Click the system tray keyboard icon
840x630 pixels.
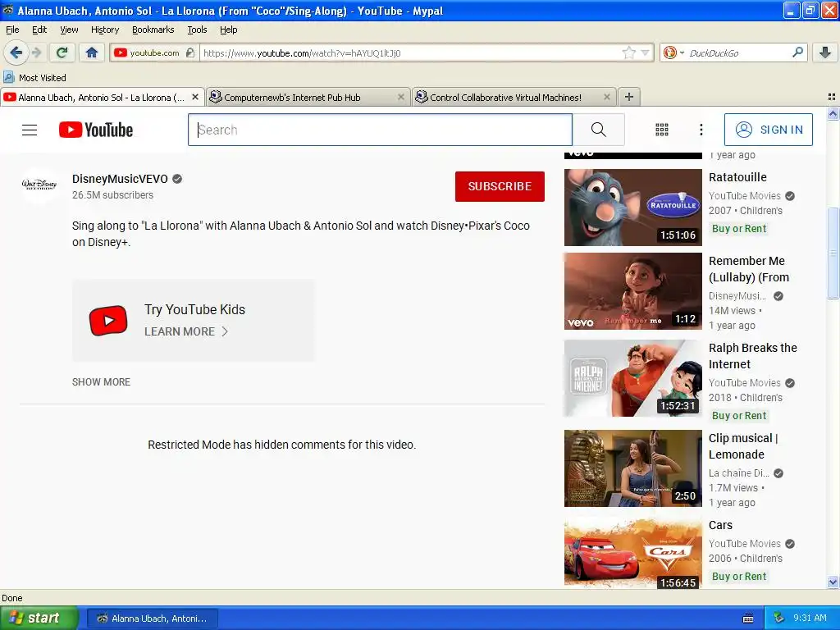(x=748, y=619)
